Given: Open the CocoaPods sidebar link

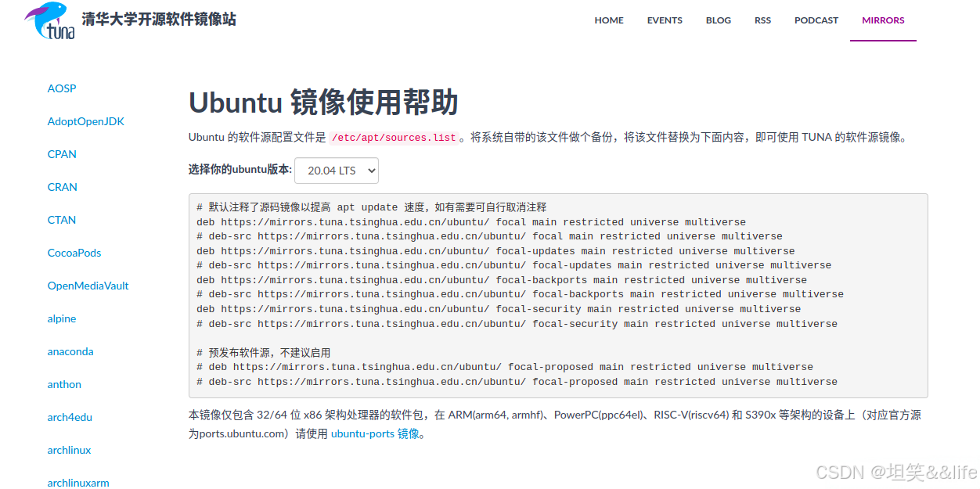Looking at the screenshot, I should click(74, 253).
